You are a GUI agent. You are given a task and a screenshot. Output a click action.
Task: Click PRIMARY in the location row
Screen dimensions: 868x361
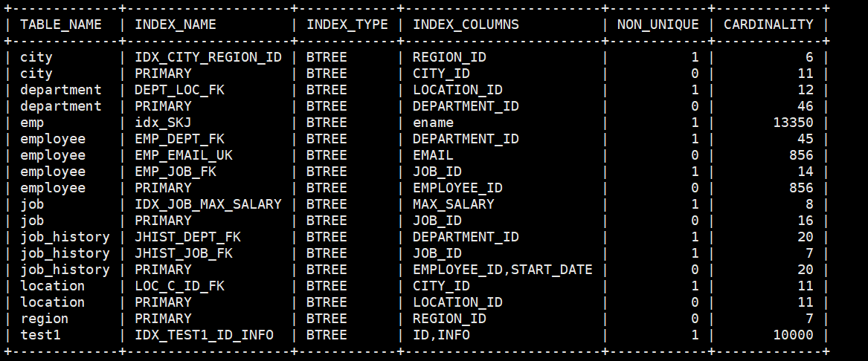click(164, 302)
